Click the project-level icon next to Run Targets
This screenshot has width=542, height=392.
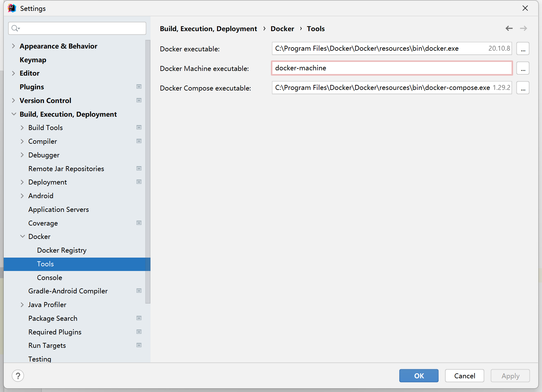139,345
